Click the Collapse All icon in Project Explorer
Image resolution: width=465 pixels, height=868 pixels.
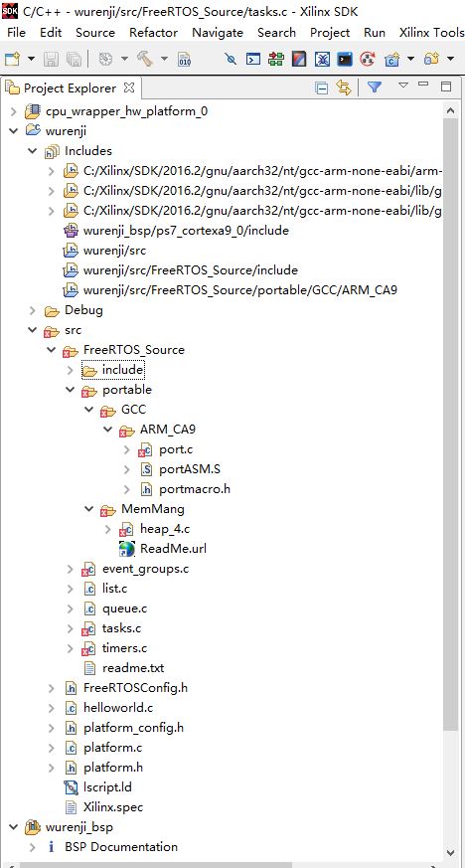(x=321, y=87)
